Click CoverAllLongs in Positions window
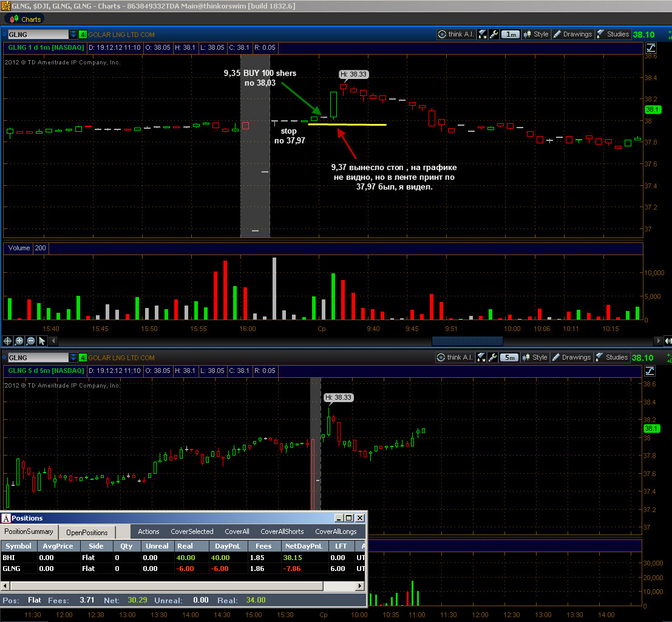The width and height of the screenshot is (672, 622). (x=336, y=531)
